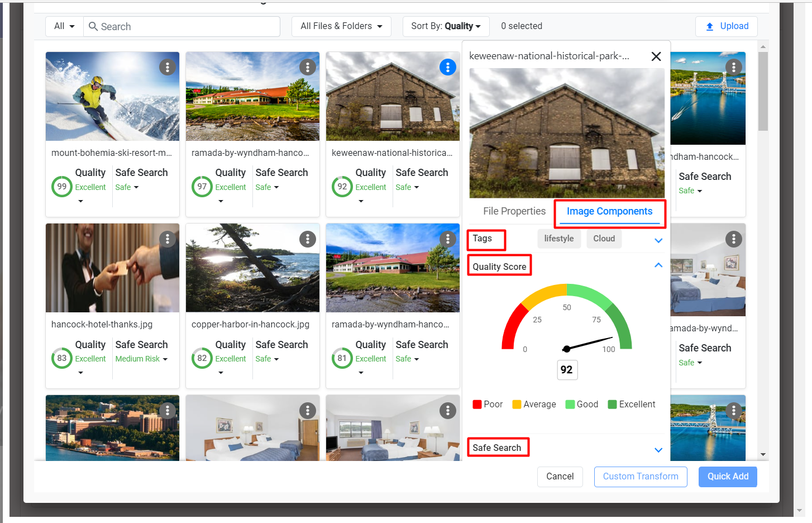Click the 92 score value box
The image size is (812, 523).
[567, 369]
